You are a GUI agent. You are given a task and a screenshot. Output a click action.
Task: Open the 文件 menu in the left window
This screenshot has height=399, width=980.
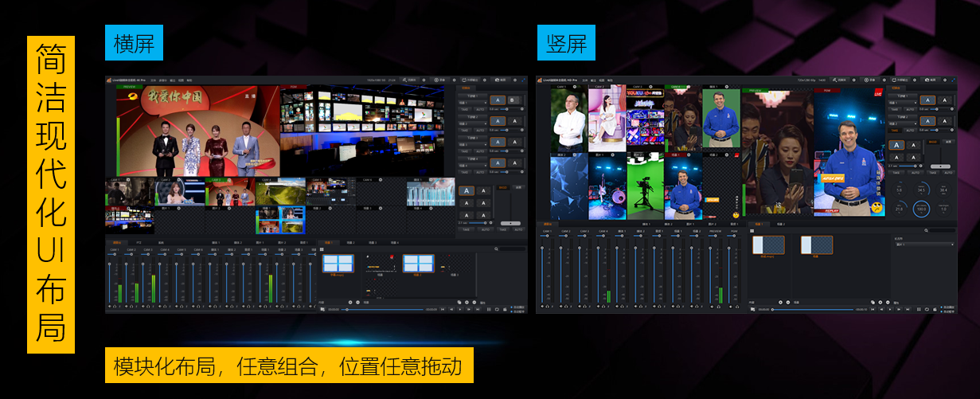pos(152,80)
